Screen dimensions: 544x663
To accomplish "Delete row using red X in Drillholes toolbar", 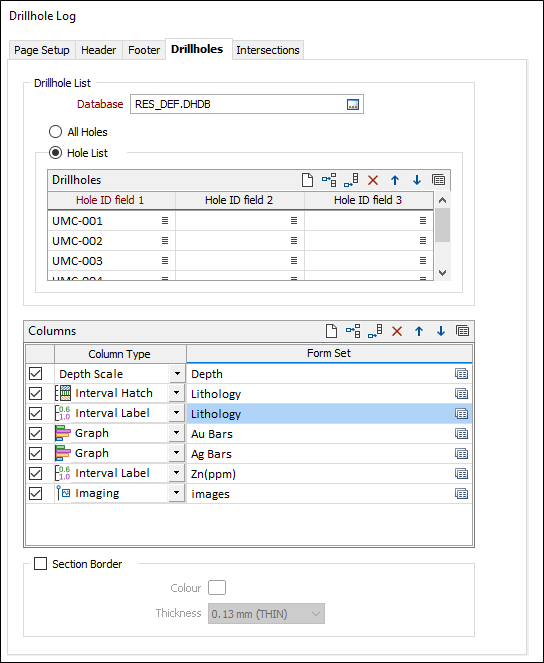I will (373, 181).
